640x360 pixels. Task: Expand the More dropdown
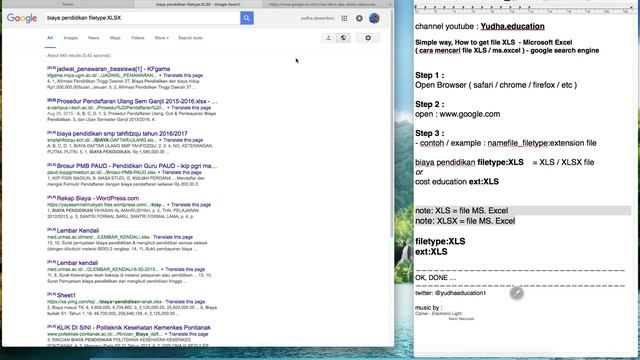[x=162, y=38]
